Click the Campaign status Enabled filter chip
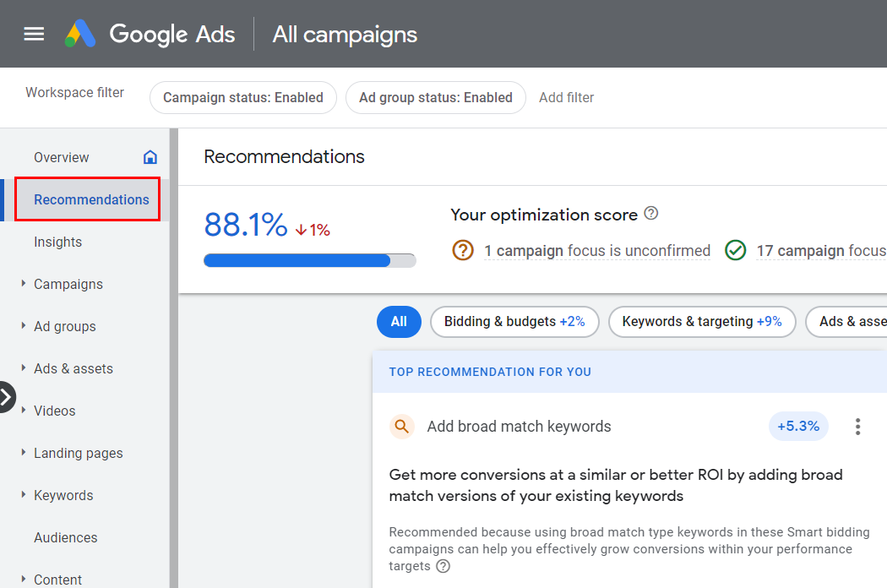 tap(242, 97)
